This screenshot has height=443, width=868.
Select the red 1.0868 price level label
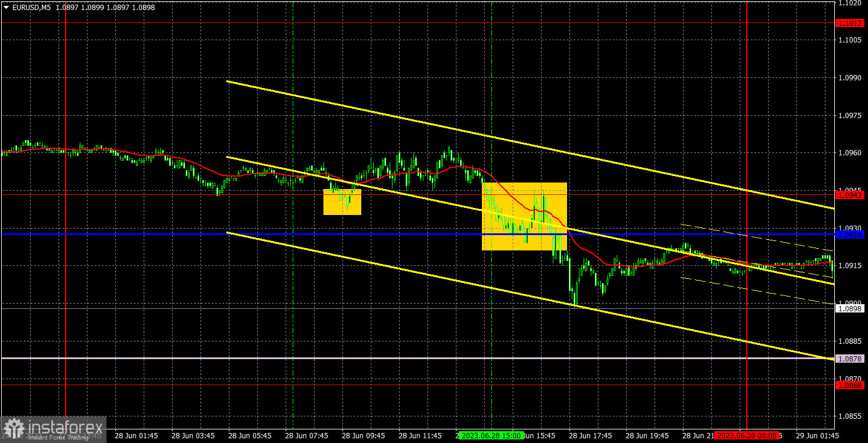[850, 385]
